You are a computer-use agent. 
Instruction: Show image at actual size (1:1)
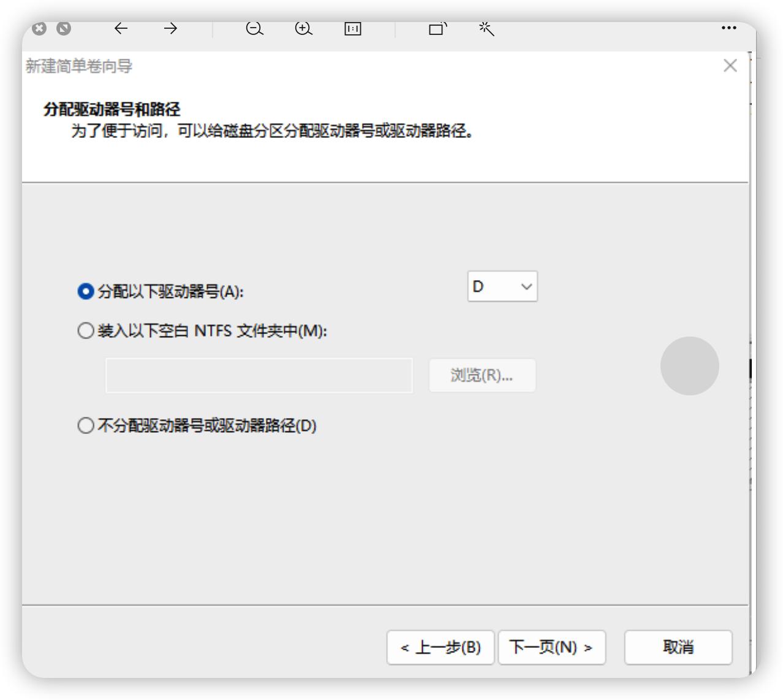[353, 28]
